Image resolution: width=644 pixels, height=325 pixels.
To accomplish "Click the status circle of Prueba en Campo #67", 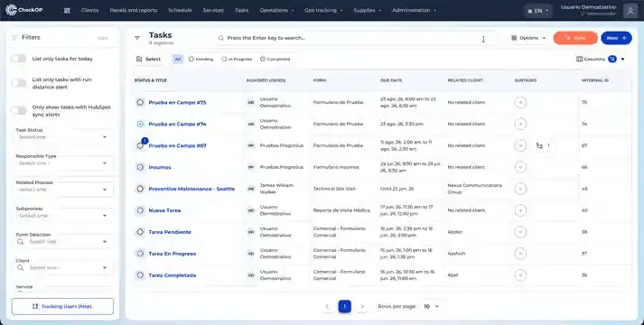I will tap(140, 145).
